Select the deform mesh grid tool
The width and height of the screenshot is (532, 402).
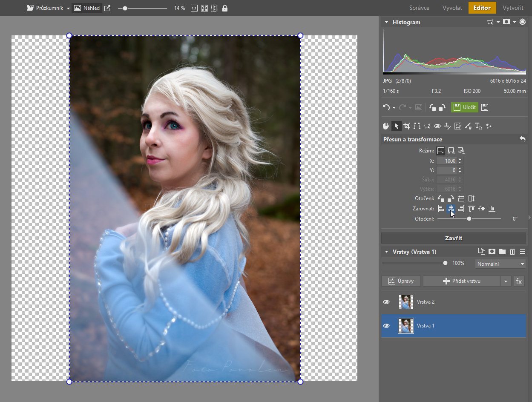coord(458,126)
